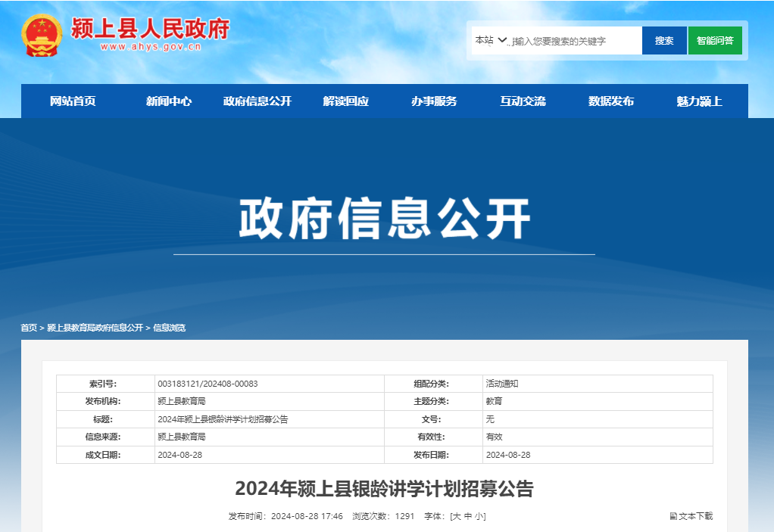
Task: Open the 数据发布 nav item
Action: [611, 101]
